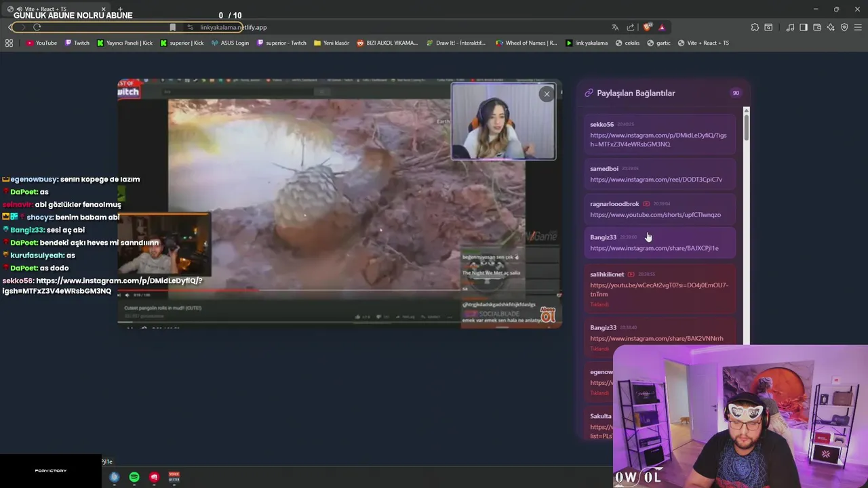The image size is (868, 488).
Task: Click the YouTube icon next to salihkilicnet
Action: point(631,274)
